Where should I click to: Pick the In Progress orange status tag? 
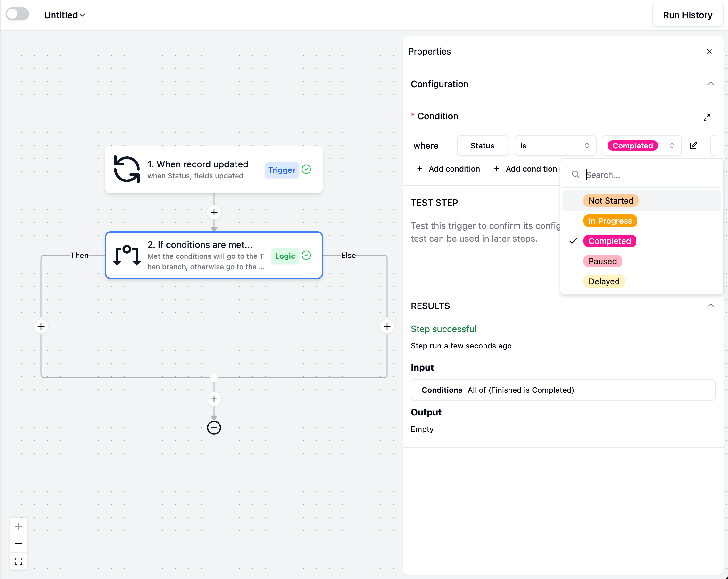coord(610,221)
